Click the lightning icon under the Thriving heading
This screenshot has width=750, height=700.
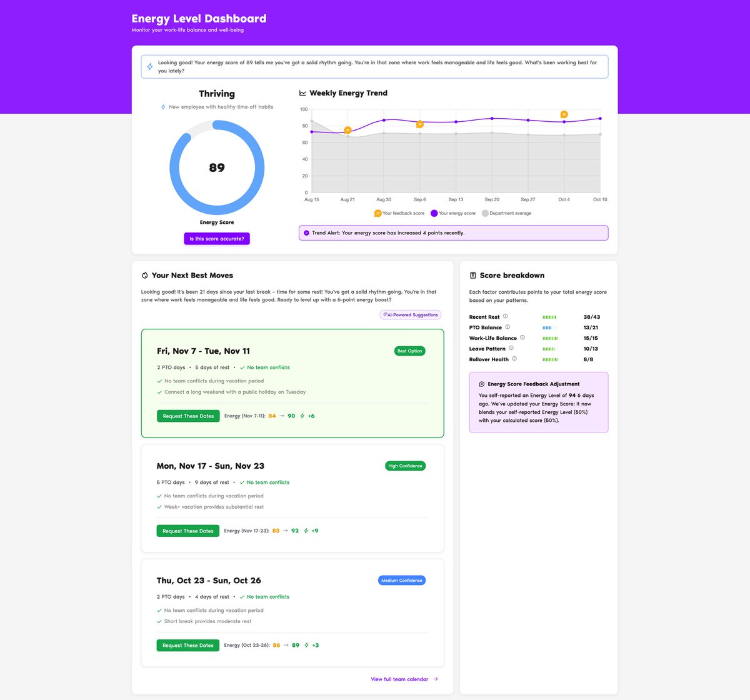[x=163, y=107]
